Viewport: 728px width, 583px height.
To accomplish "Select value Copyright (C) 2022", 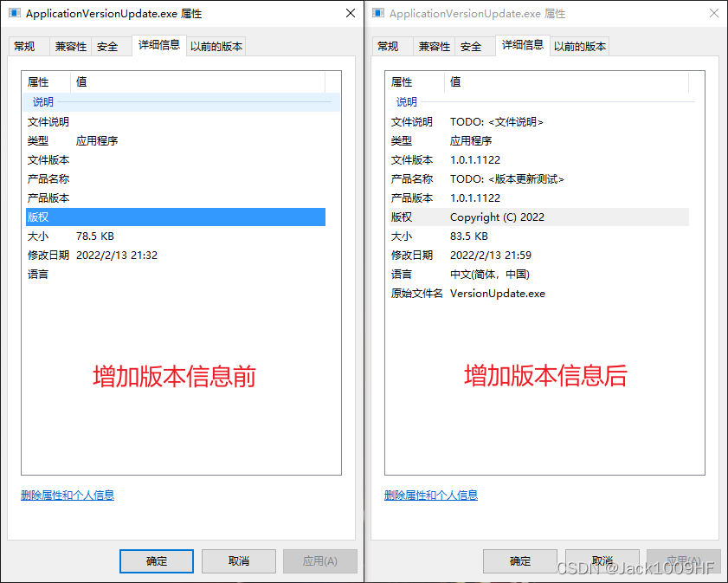I will click(x=497, y=217).
